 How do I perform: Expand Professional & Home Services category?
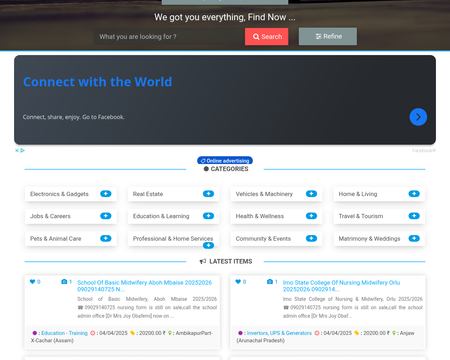[x=208, y=246]
